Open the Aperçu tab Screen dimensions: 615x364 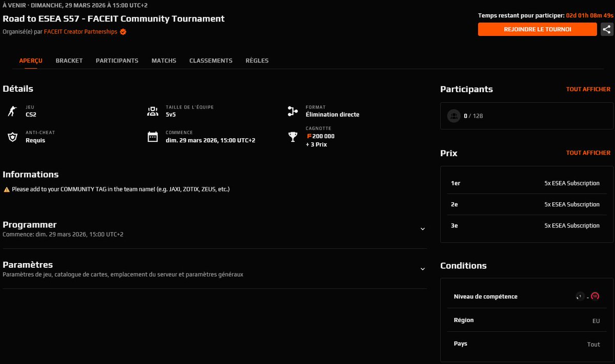pos(31,60)
